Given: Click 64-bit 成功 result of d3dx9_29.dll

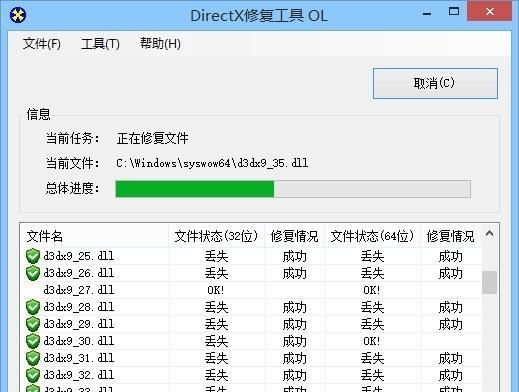Looking at the screenshot, I should 451,324.
